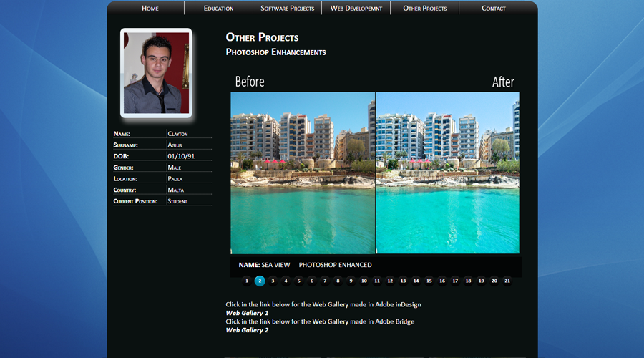Switch to gallery slide 5
The height and width of the screenshot is (358, 644).
[299, 281]
